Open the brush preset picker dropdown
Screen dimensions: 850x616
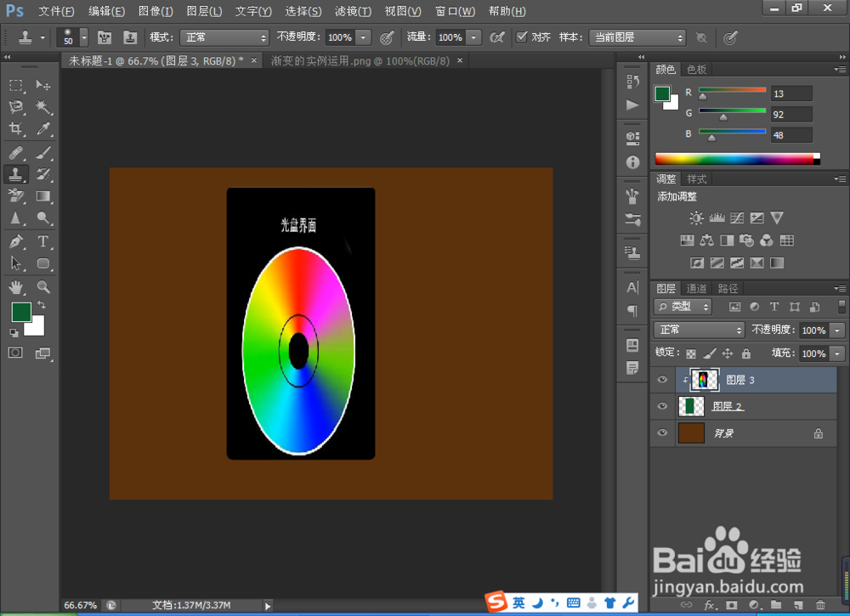[84, 37]
